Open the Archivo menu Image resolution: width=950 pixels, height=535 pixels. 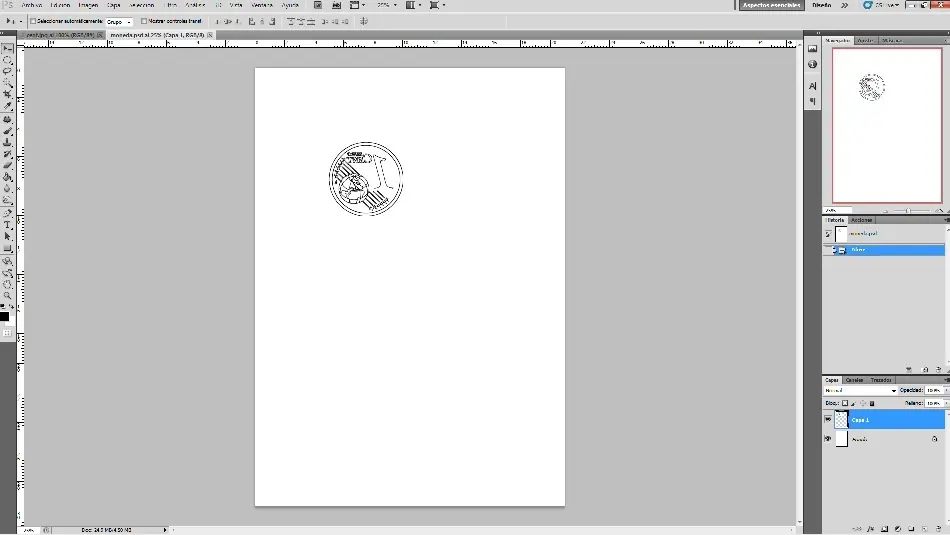click(32, 5)
